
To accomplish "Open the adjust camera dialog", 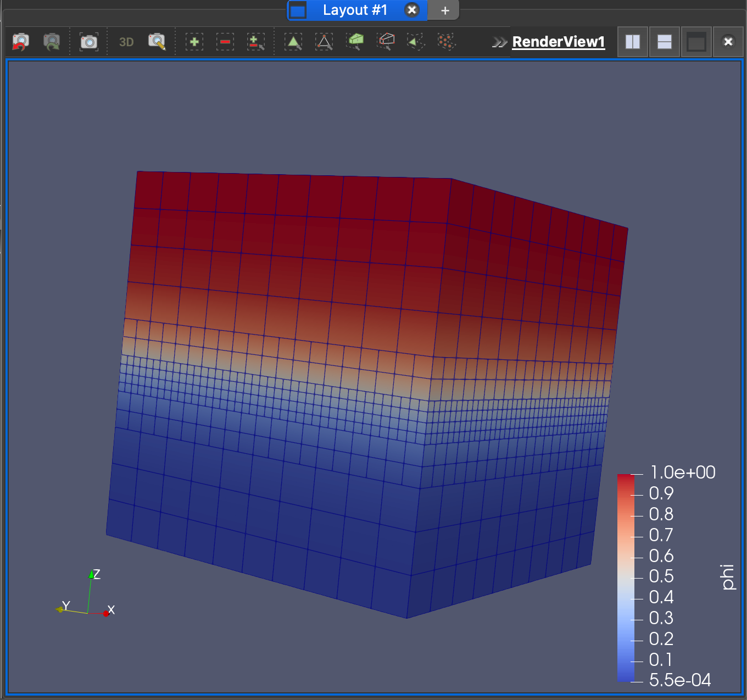I will pyautogui.click(x=156, y=41).
